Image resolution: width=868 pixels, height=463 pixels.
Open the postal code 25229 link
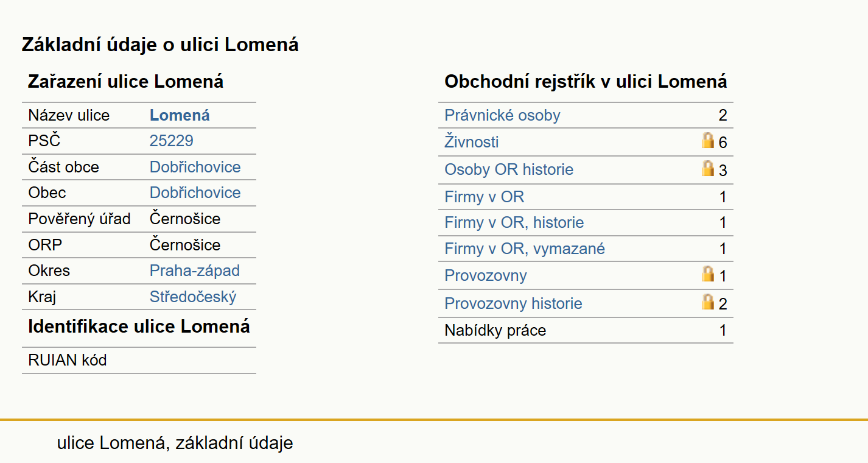[x=171, y=141]
